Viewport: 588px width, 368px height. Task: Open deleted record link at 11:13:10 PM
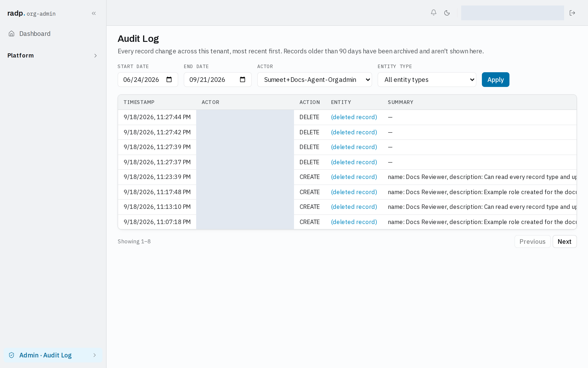pyautogui.click(x=354, y=207)
